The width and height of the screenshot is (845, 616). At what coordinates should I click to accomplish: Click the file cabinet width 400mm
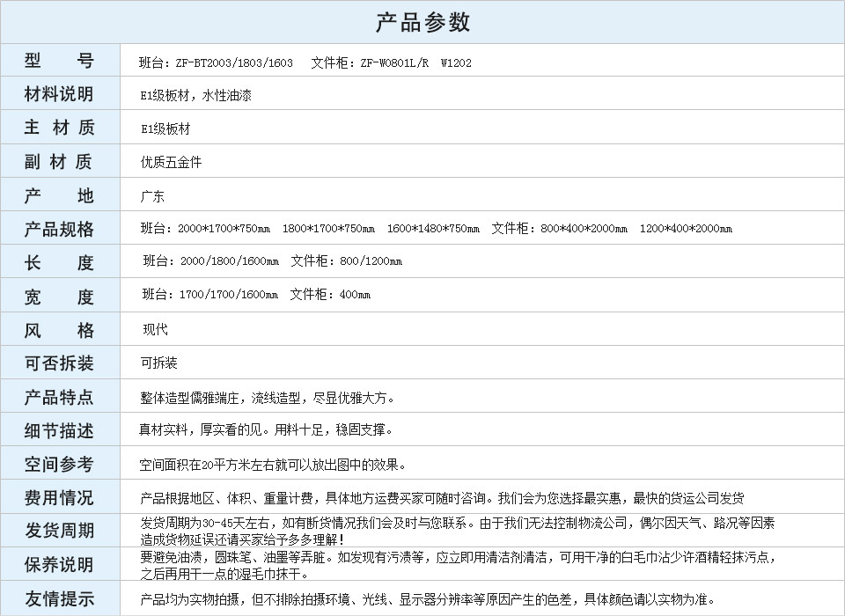[355, 295]
